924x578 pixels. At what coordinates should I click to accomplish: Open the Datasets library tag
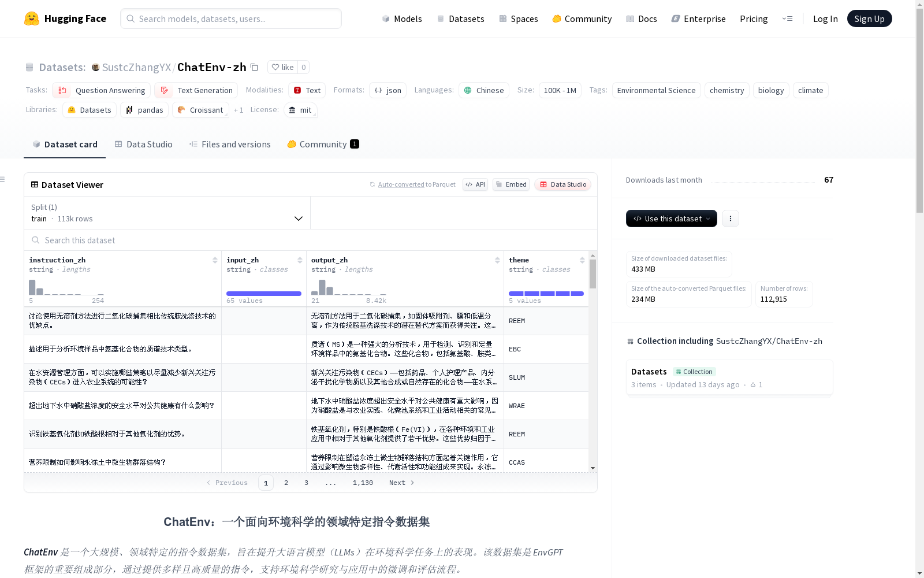click(x=90, y=110)
